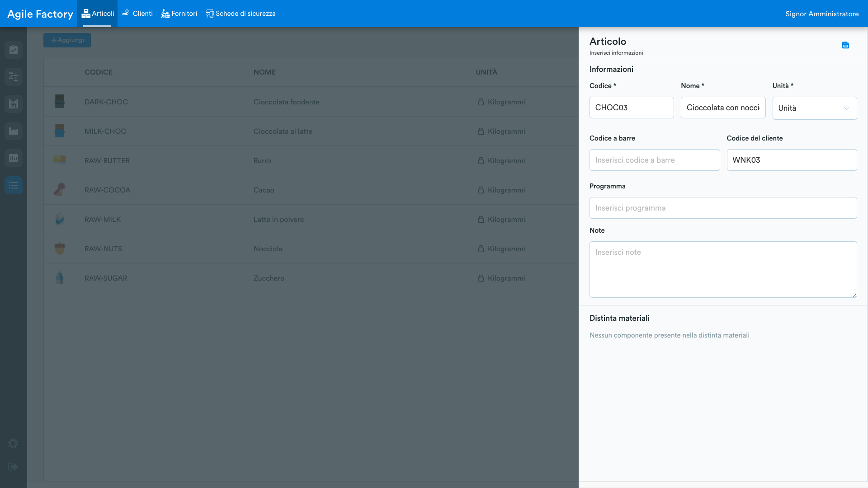Click the logout icon in sidebar

click(x=13, y=467)
